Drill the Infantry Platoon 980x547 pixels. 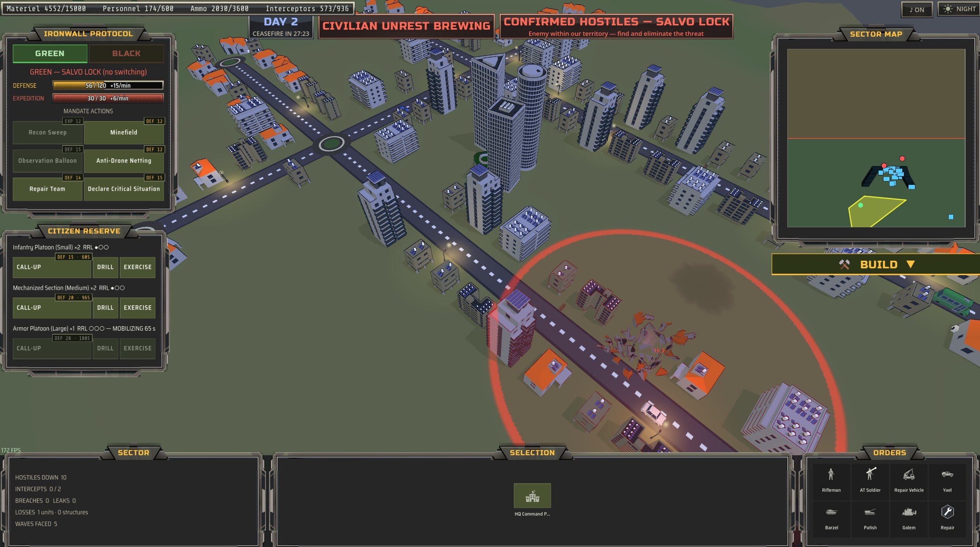pos(105,267)
